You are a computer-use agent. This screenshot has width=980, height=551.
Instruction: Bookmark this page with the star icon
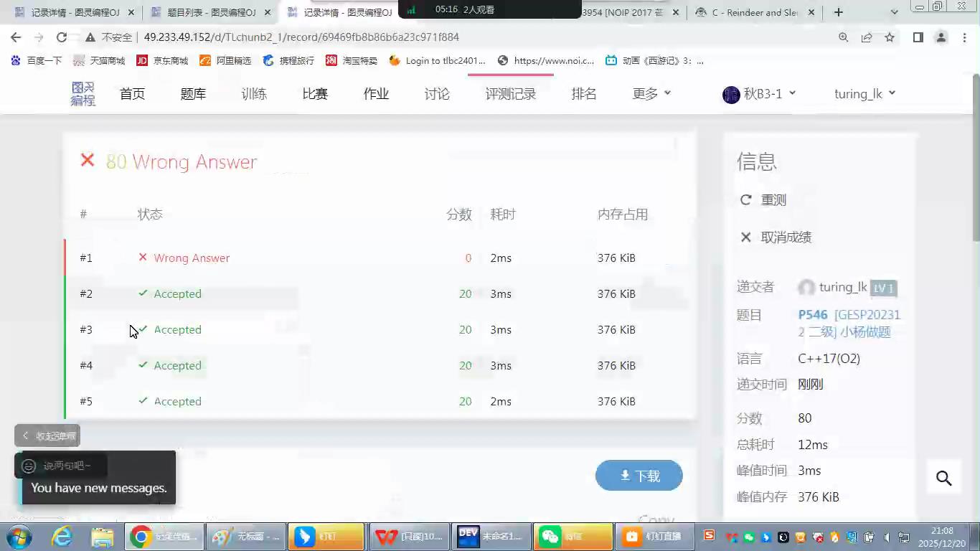(x=890, y=37)
